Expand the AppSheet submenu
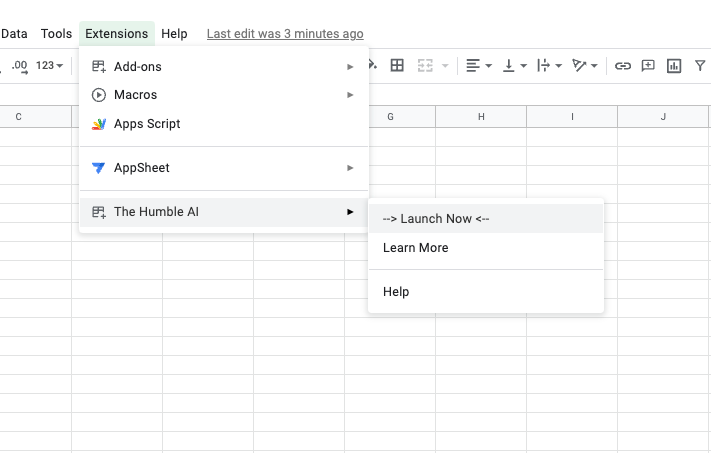Viewport: 711px width, 453px height. click(x=224, y=168)
